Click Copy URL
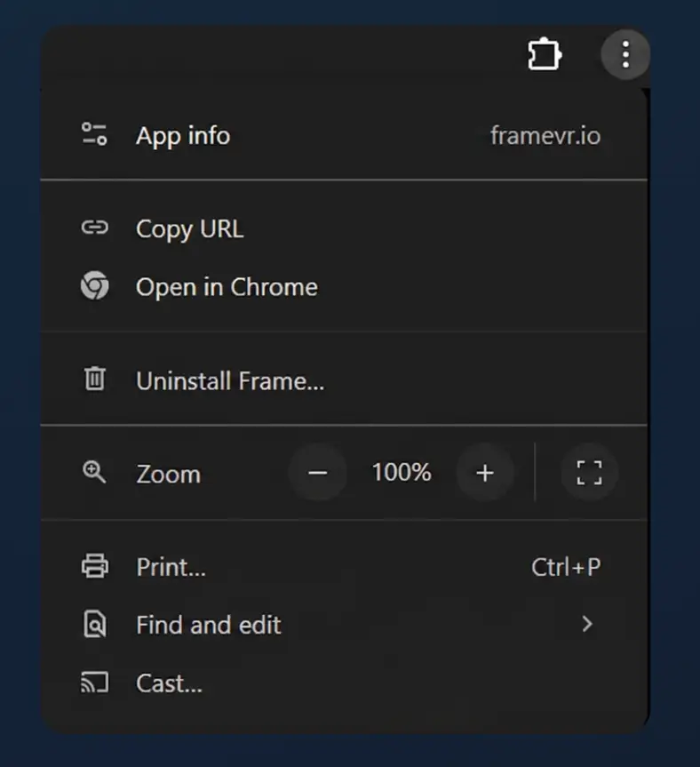The width and height of the screenshot is (700, 767). (x=189, y=228)
